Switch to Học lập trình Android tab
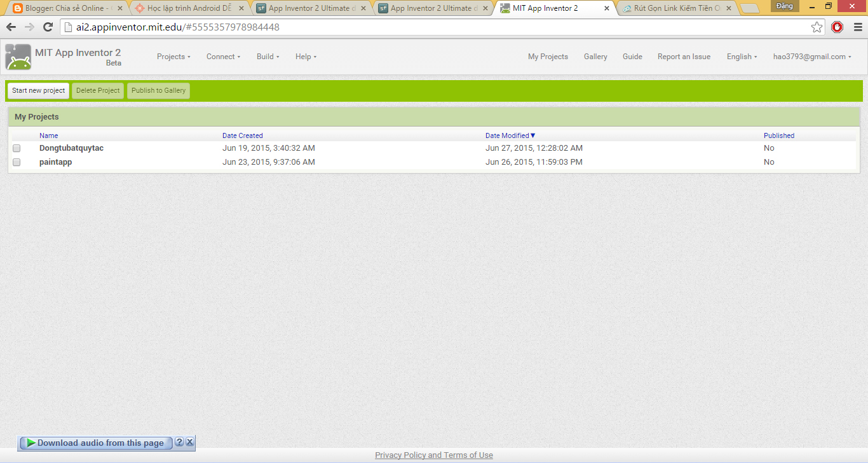The image size is (868, 463). [189, 8]
